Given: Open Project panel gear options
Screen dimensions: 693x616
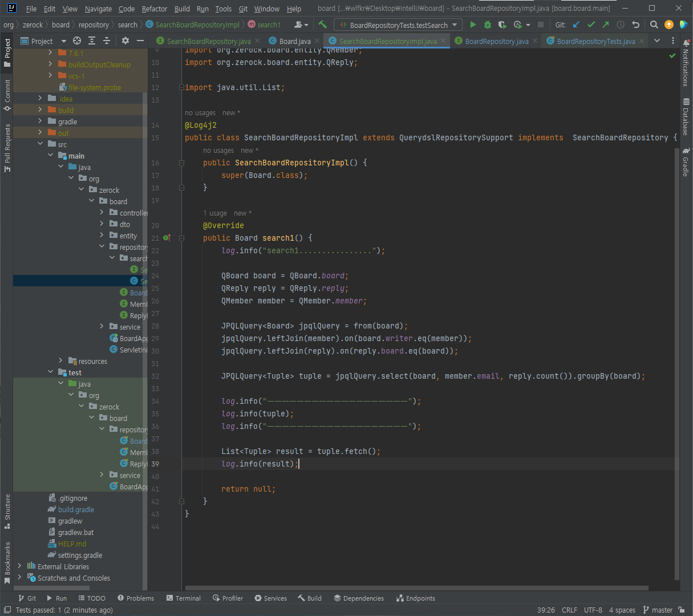Looking at the screenshot, I should click(125, 40).
